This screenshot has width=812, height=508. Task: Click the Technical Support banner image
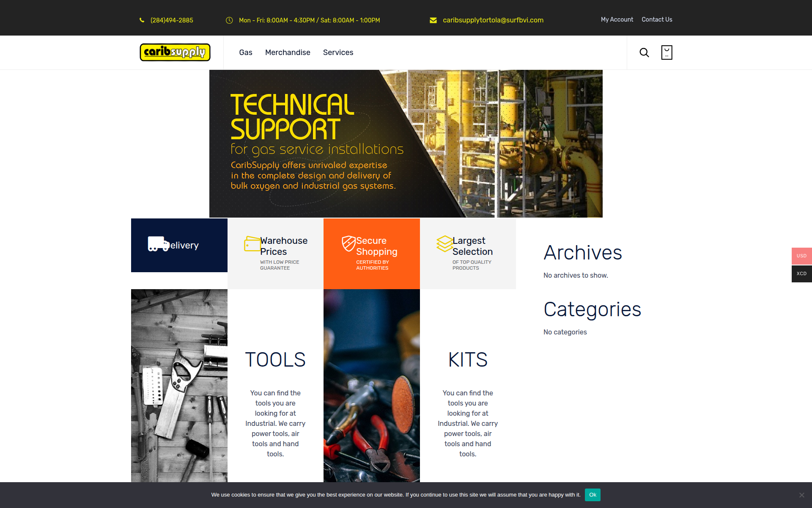pos(406,144)
